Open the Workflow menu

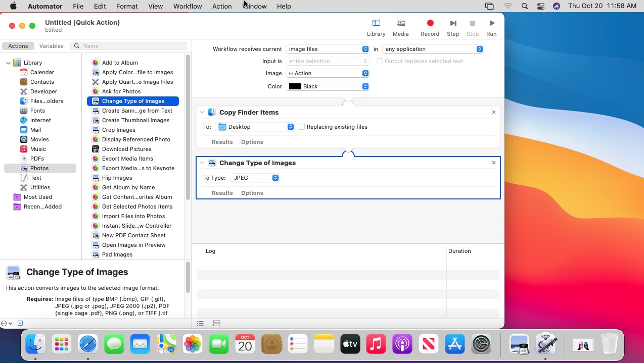188,6
